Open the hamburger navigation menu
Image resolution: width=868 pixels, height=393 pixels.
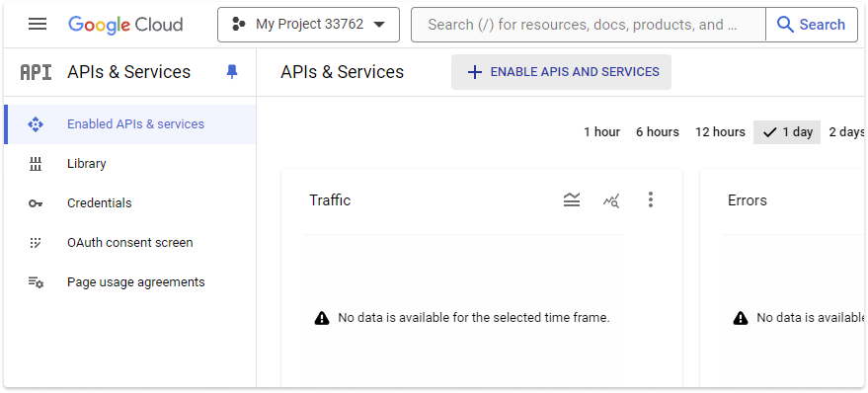[x=38, y=25]
